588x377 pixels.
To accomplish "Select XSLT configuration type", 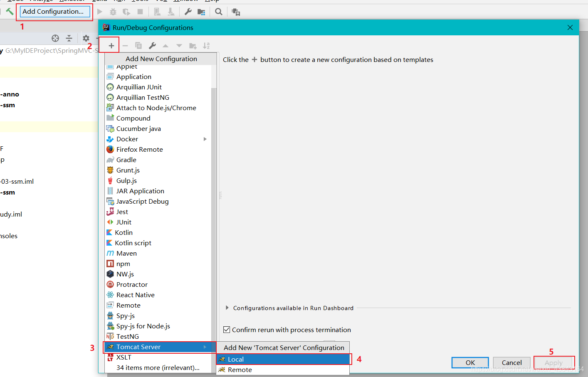I will 158,357.
